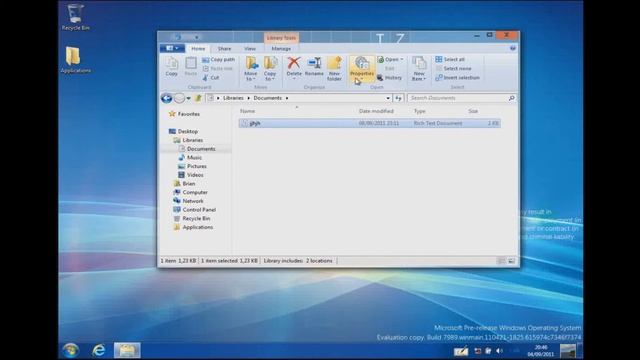This screenshot has width=640, height=360.
Task: Click into the Search Documents field
Action: (x=458, y=98)
